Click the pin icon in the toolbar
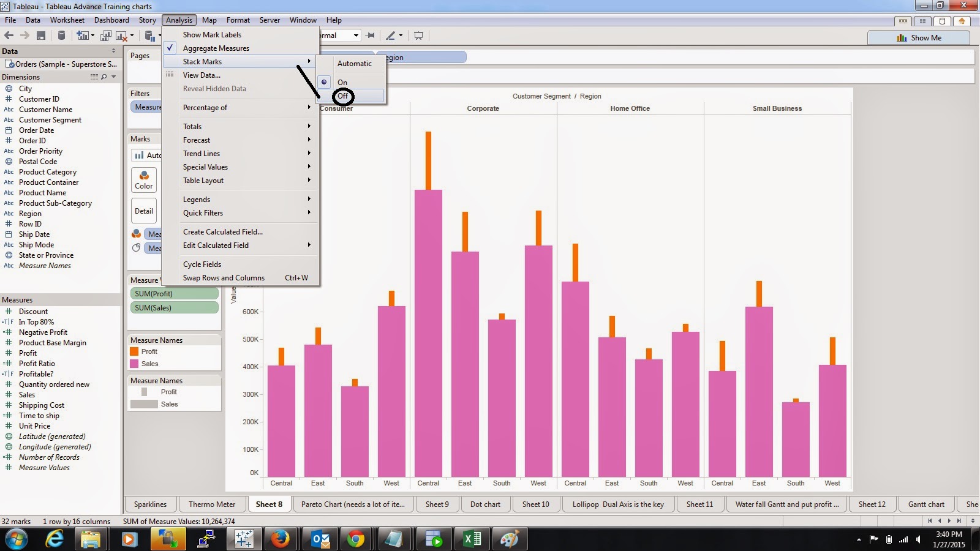 click(x=371, y=35)
